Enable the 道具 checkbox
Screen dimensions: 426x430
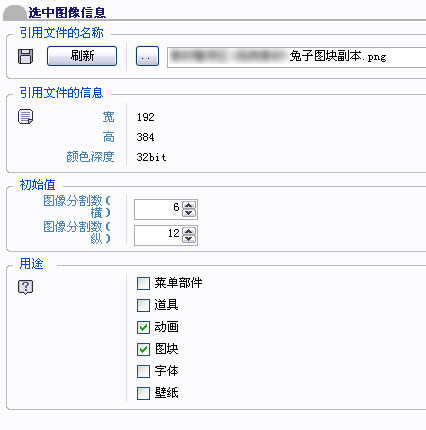pyautogui.click(x=143, y=305)
